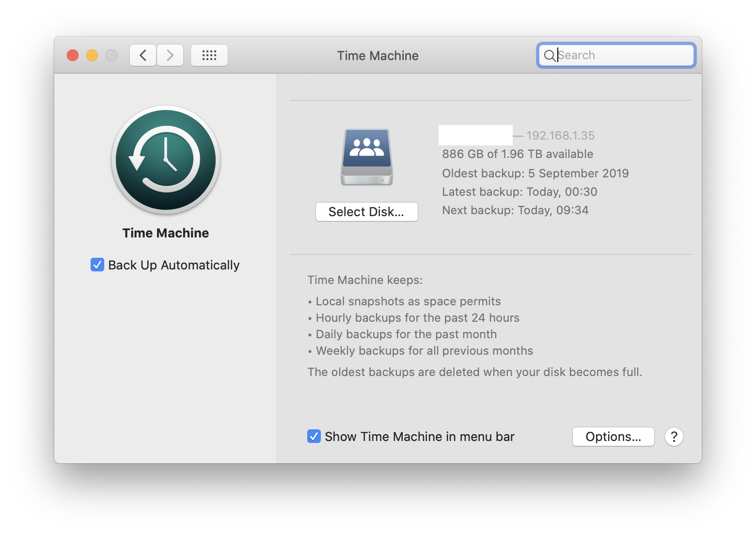The height and width of the screenshot is (535, 756).
Task: Click "Hourly backups for the past 24 hours"
Action: 418,318
